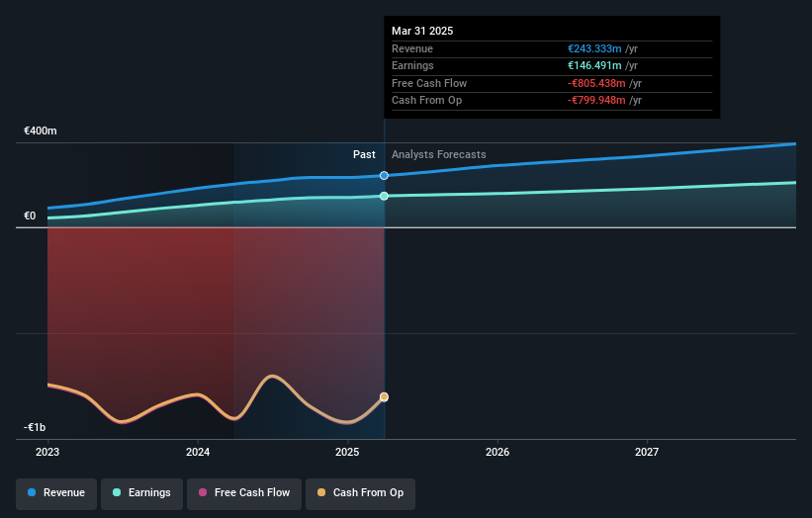This screenshot has height=518, width=812.
Task: Click the 'Past' section label
Action: [x=364, y=154]
